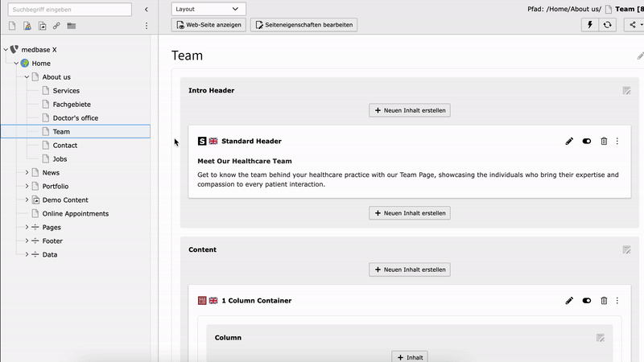Delete the Standard Header element
The height and width of the screenshot is (362, 644).
[x=604, y=142]
